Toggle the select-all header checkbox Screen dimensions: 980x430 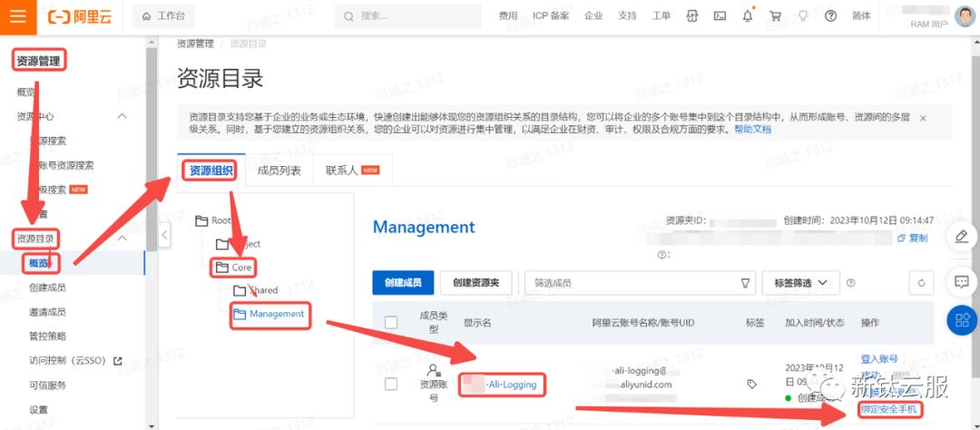391,323
